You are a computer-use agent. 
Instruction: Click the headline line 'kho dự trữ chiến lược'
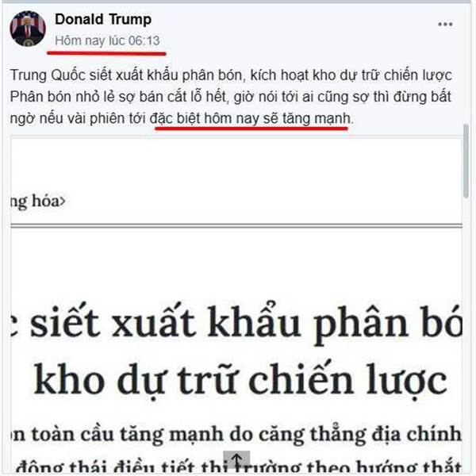[240, 380]
